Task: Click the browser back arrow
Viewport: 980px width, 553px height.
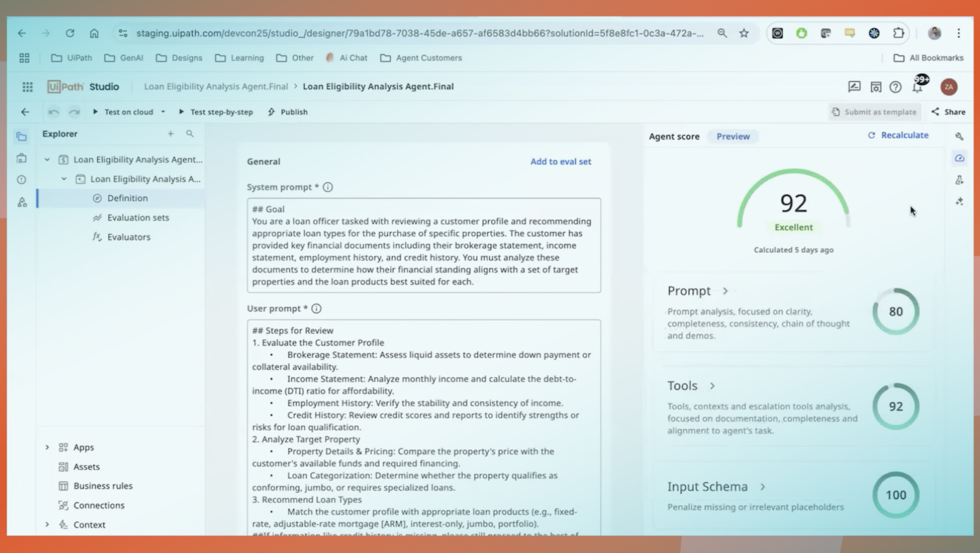Action: [x=22, y=33]
